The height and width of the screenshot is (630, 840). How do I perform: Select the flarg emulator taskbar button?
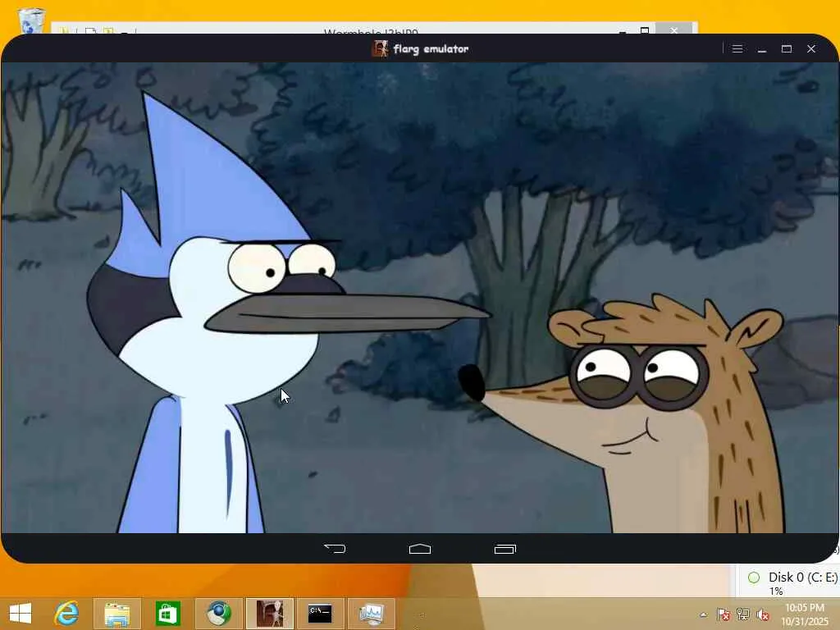[269, 614]
